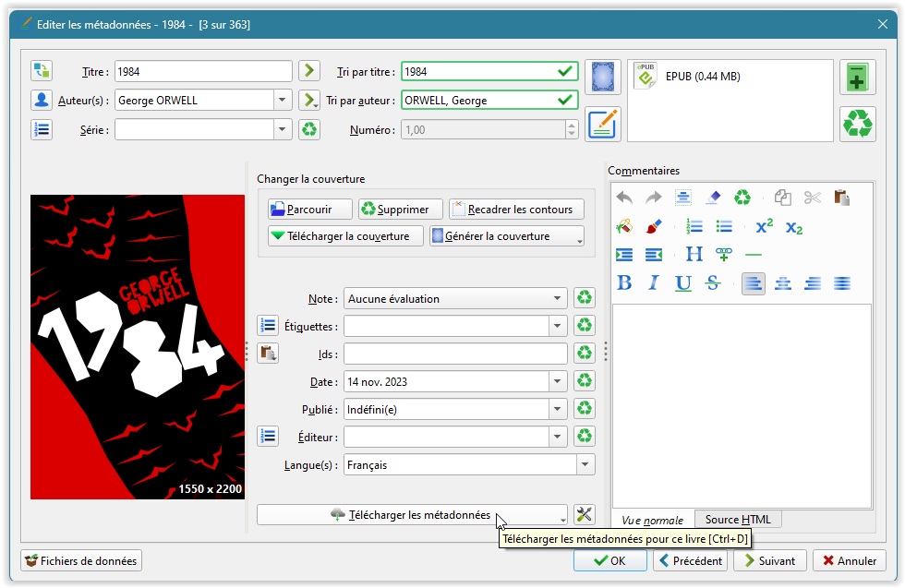The height and width of the screenshot is (588, 905).
Task: Expand the Auteur(s) dropdown
Action: (281, 101)
